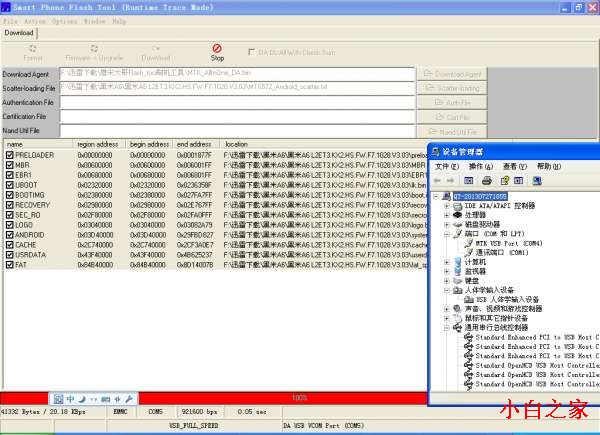Click the Scatter-loading browse button
The image size is (600, 435).
pos(452,88)
